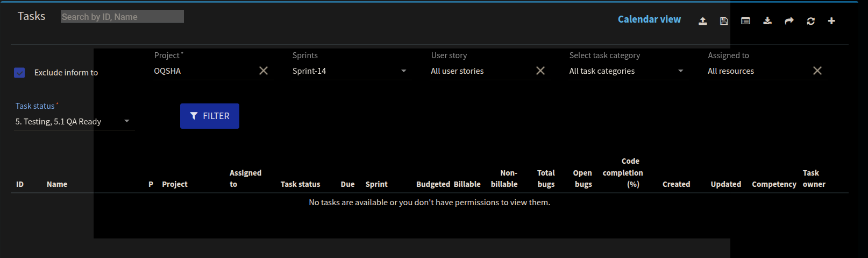Image resolution: width=868 pixels, height=258 pixels.
Task: Uncheck the Exclude inform to checkbox
Action: coord(19,73)
